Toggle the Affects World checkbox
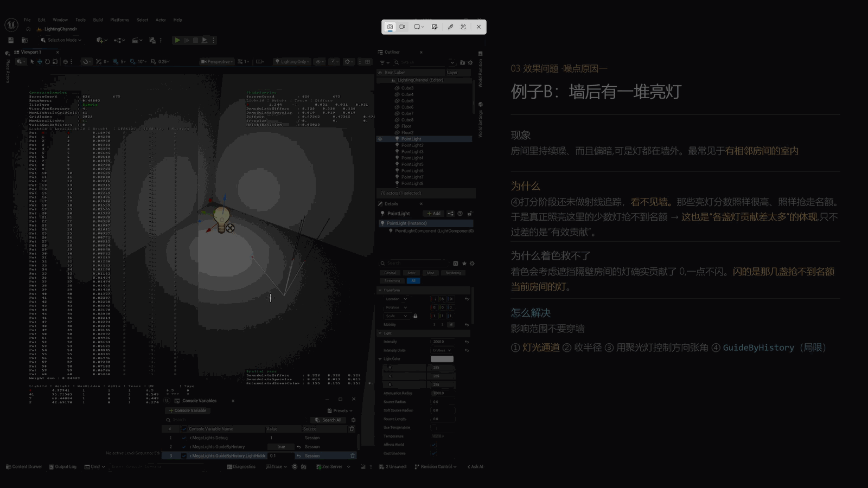This screenshot has width=868, height=488. (433, 445)
